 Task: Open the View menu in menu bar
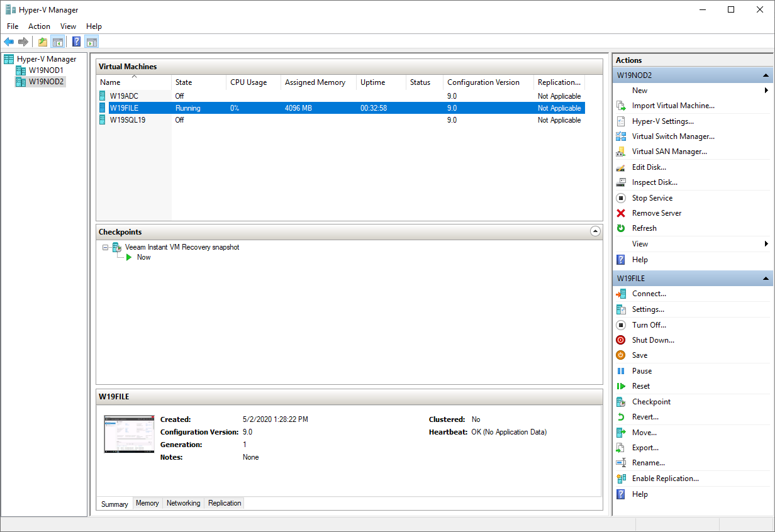click(68, 26)
